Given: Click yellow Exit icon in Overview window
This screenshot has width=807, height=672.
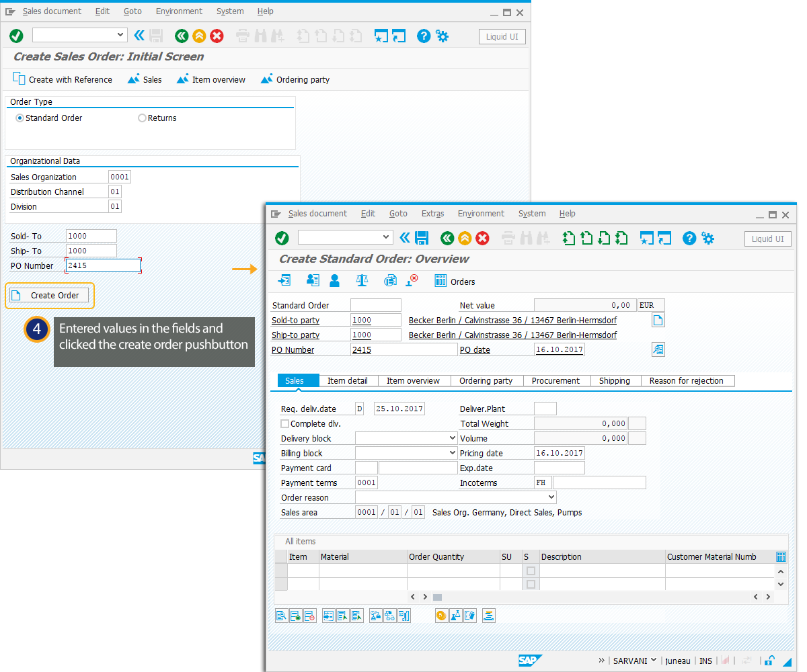Looking at the screenshot, I should coord(465,238).
